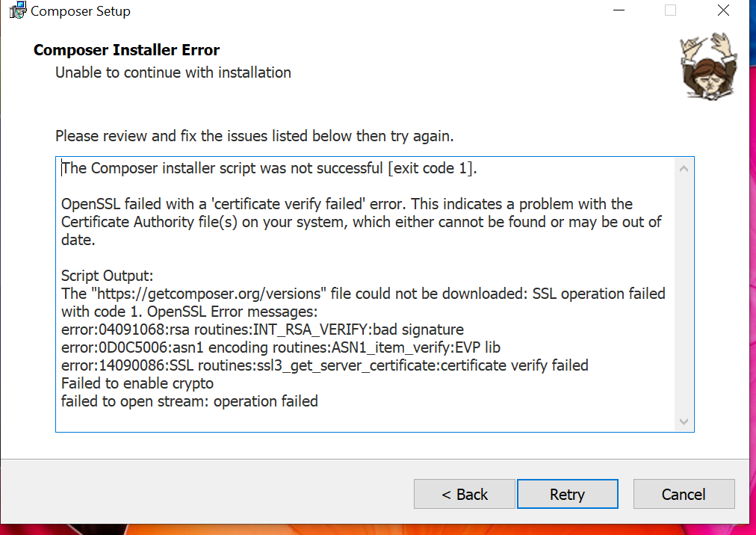Click the scrollbar track of the error log
756x535 pixels.
tap(684, 299)
